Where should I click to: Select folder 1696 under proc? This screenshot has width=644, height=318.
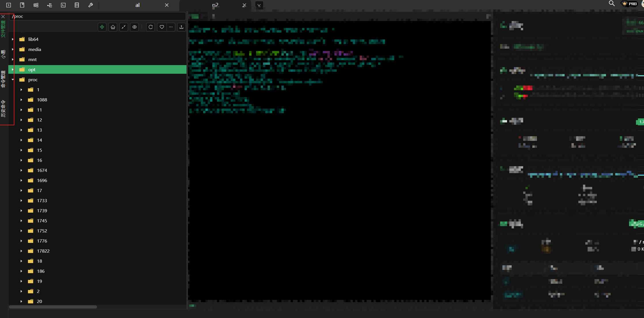42,180
